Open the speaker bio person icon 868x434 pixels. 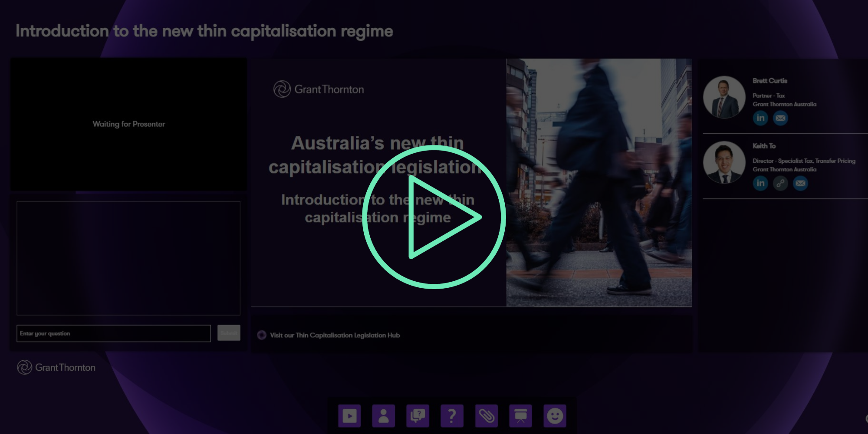384,416
